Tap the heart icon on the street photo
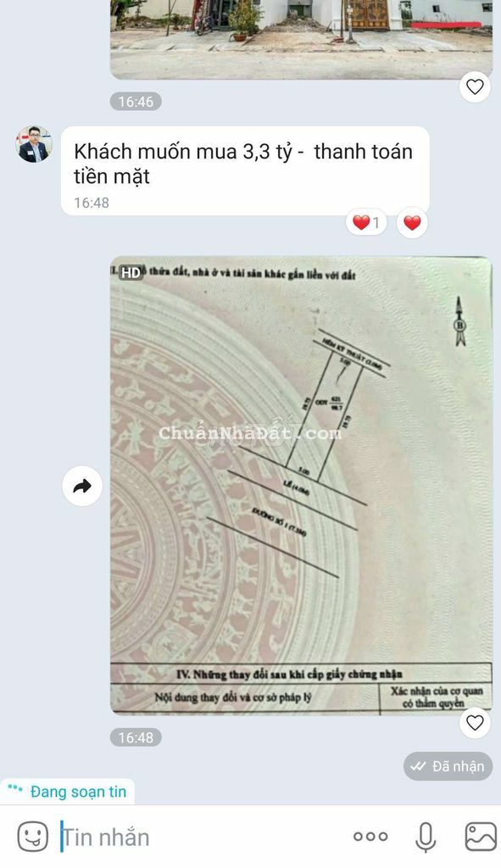Viewport: 501px width, 868px height. click(x=475, y=87)
